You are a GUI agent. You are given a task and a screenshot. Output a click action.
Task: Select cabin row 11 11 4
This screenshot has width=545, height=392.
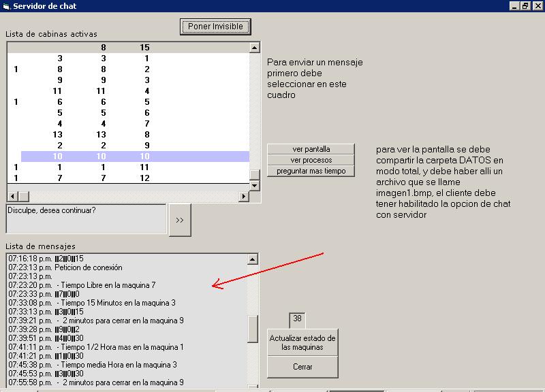(x=128, y=91)
